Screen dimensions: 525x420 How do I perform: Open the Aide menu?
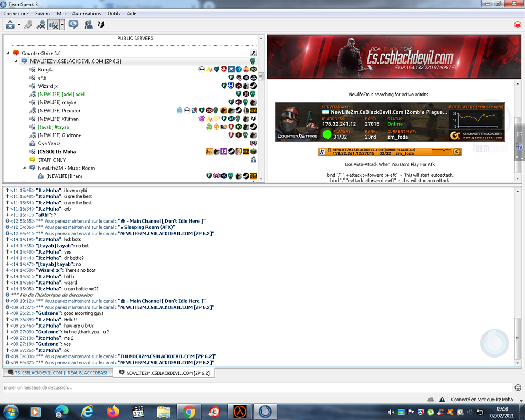(132, 14)
